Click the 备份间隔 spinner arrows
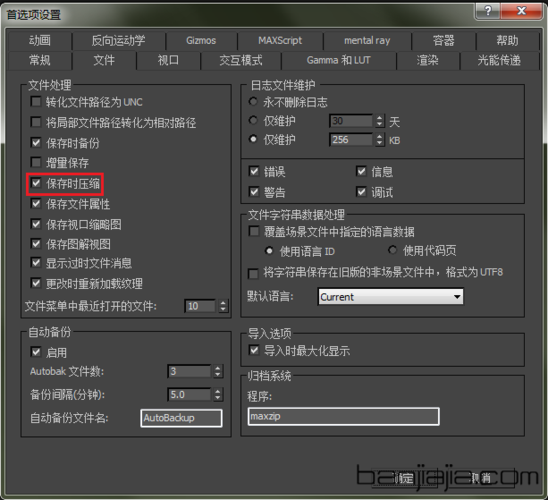 pyautogui.click(x=218, y=394)
